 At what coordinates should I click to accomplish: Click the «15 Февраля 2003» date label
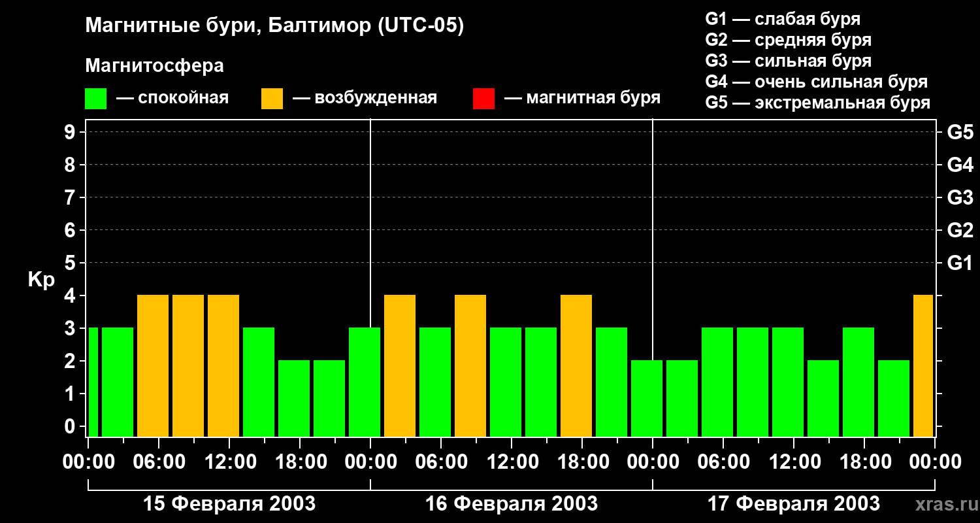[x=229, y=504]
